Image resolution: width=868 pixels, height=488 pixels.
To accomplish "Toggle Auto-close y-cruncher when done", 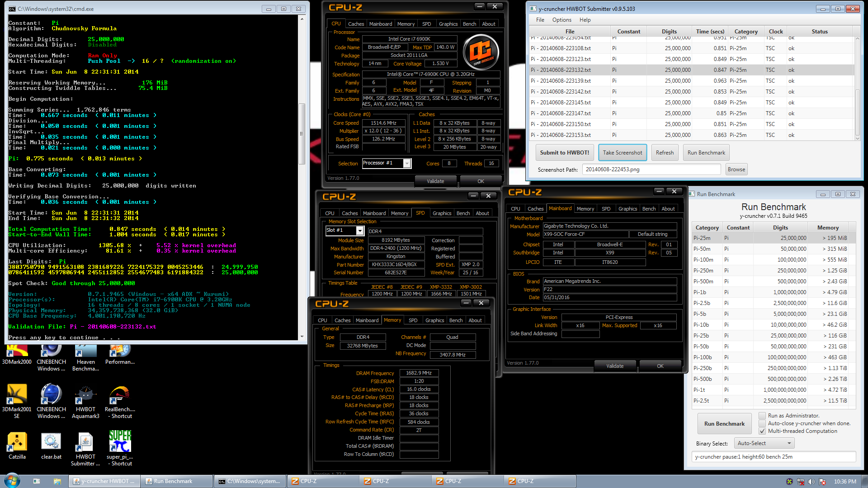I will (762, 423).
